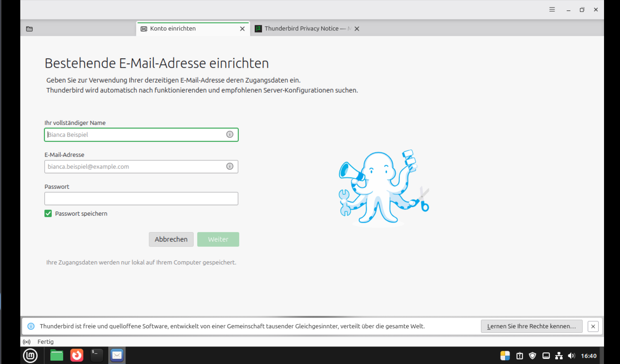Screen dimensions: 620x364
Task: Uncheck the Passwort speichern checkbox
Action: [48, 214]
